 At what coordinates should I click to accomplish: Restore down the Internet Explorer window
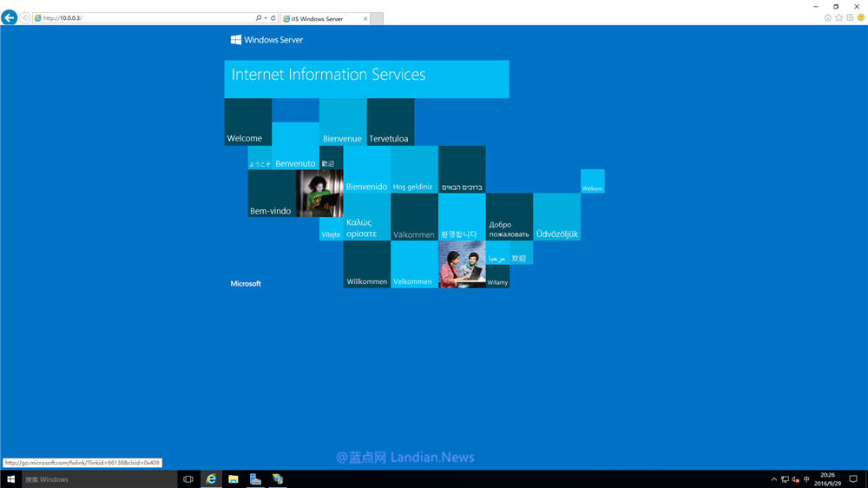pyautogui.click(x=836, y=6)
